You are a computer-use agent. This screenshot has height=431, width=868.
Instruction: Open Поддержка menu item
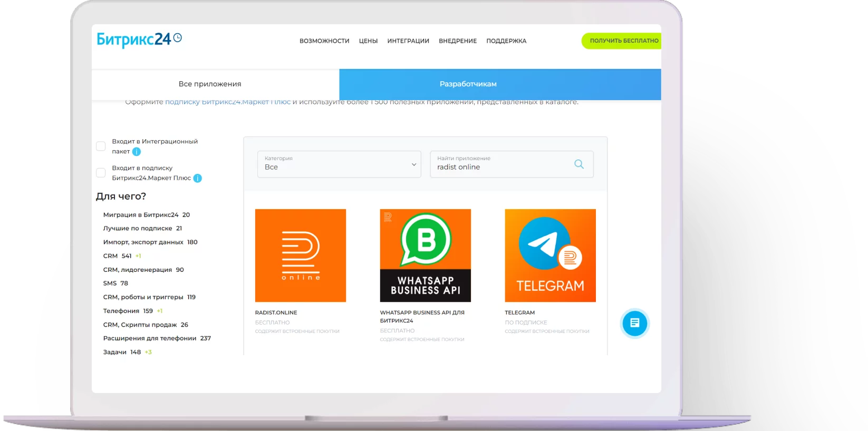506,41
